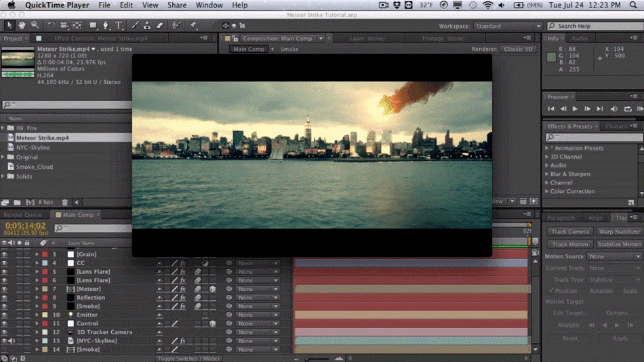Create a new composition icon
The image size is (644, 362).
30,202
